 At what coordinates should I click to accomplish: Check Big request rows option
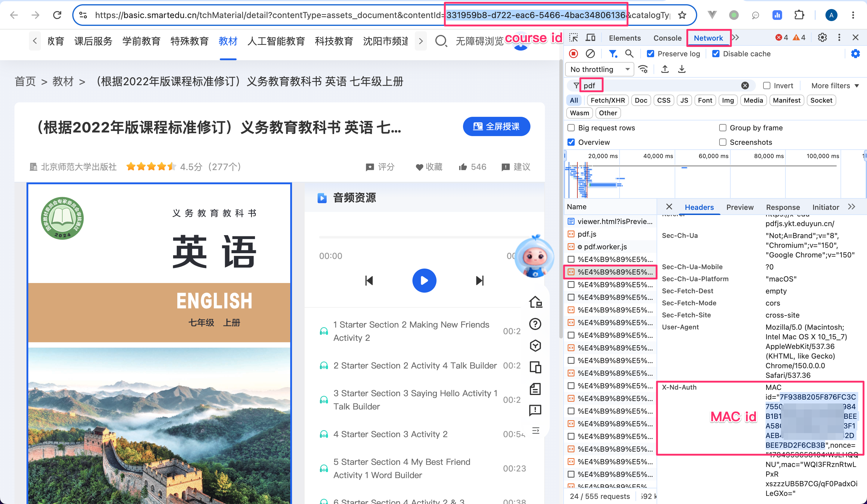tap(571, 128)
